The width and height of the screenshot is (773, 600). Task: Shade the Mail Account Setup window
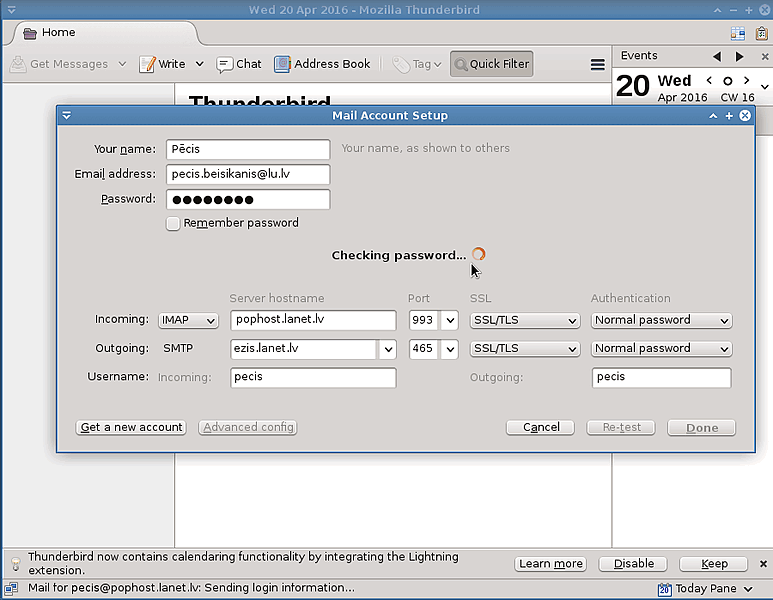tap(713, 116)
